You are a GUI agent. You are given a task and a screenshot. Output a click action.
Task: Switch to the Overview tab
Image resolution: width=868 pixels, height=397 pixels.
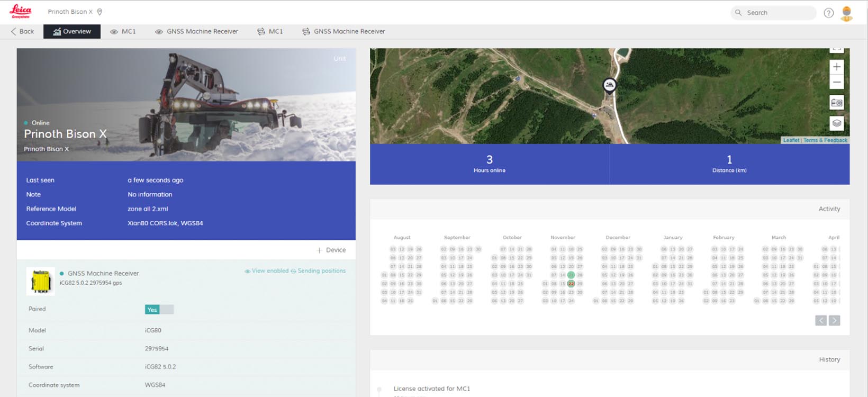point(72,32)
